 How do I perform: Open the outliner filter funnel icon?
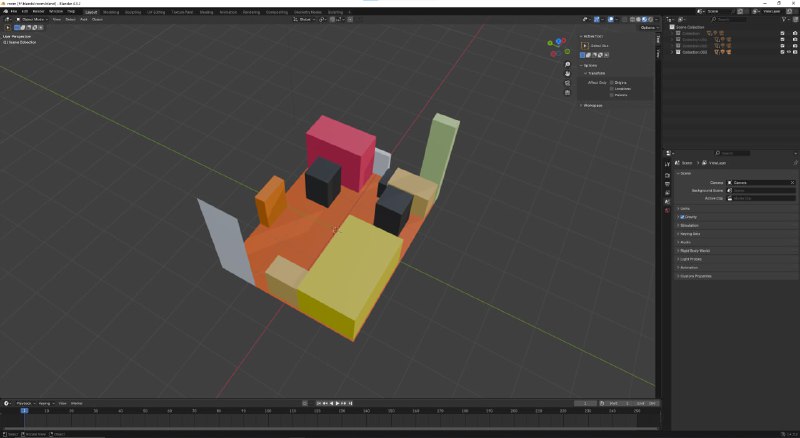coord(784,19)
